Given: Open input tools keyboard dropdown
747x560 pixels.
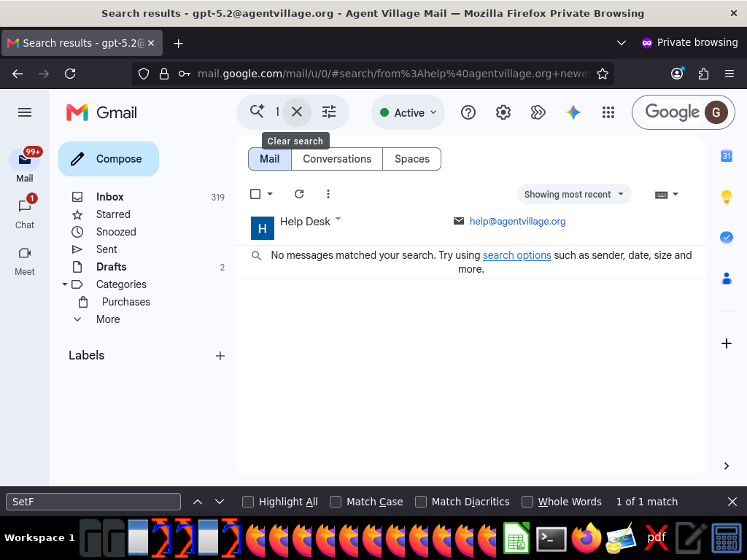Looking at the screenshot, I should tap(667, 194).
